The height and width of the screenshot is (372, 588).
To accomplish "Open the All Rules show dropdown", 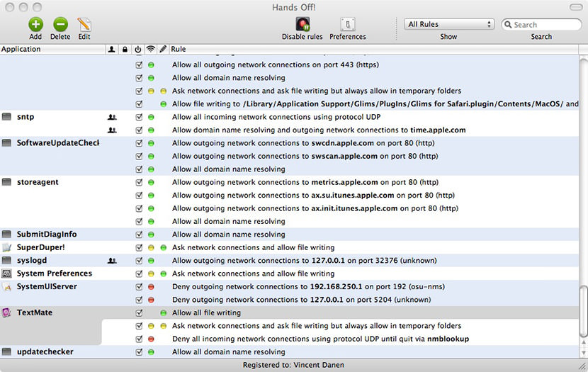I will click(449, 24).
